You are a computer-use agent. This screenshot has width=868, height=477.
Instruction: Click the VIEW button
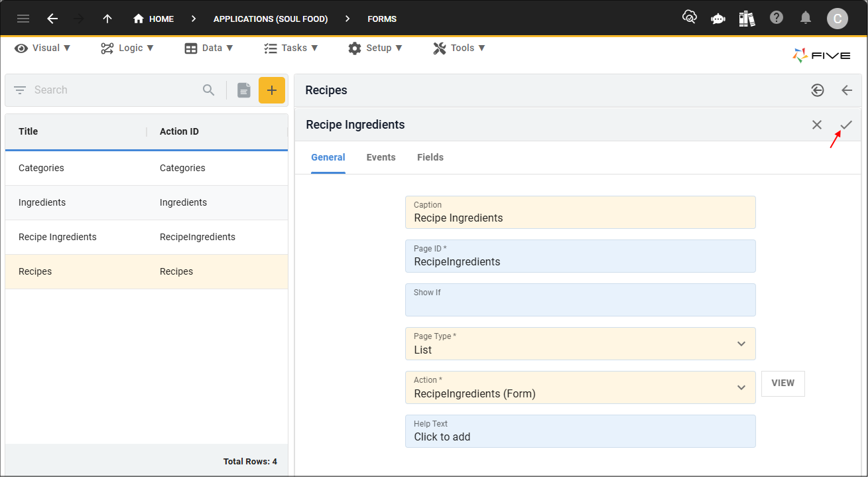[x=783, y=383]
